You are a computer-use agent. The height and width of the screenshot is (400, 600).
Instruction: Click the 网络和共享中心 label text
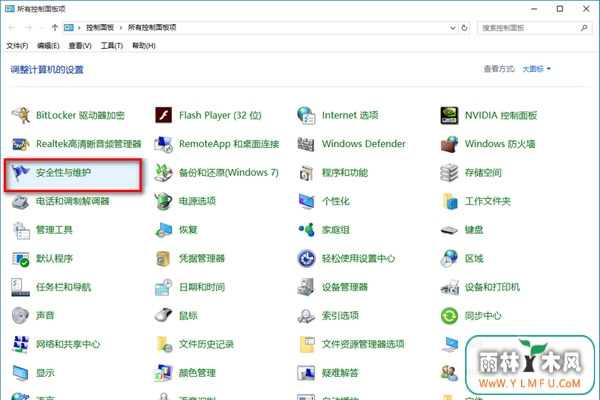click(x=68, y=344)
